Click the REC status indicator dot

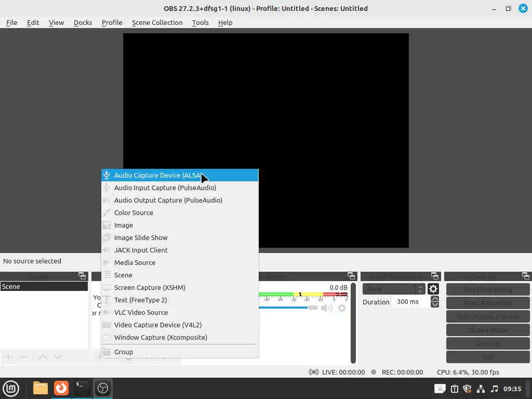tap(374, 372)
